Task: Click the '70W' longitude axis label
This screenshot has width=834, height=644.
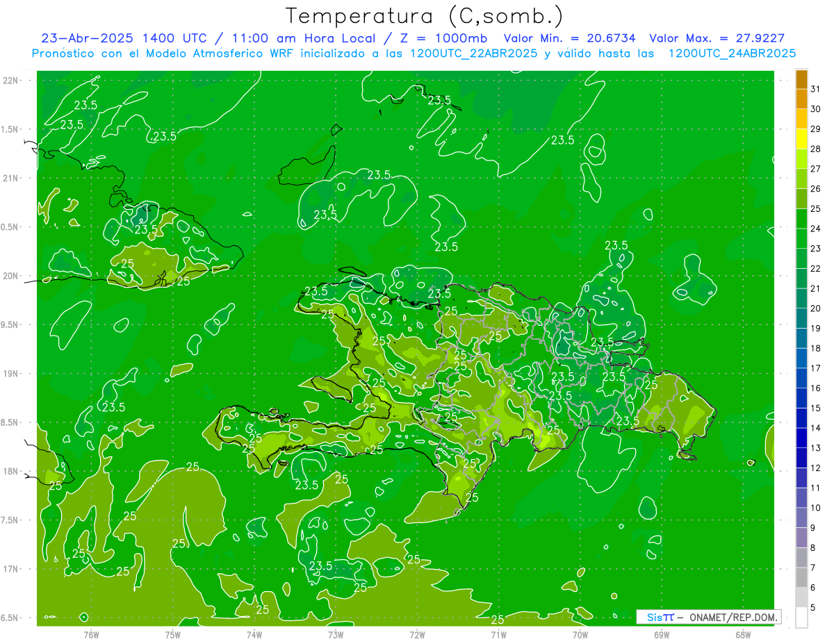Action: click(580, 634)
